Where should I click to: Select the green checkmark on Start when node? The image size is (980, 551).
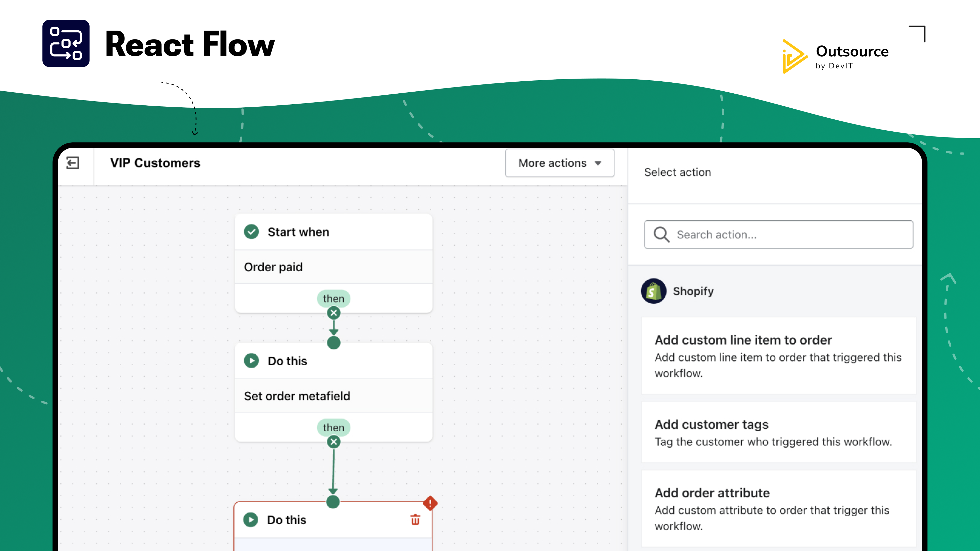[x=251, y=232]
